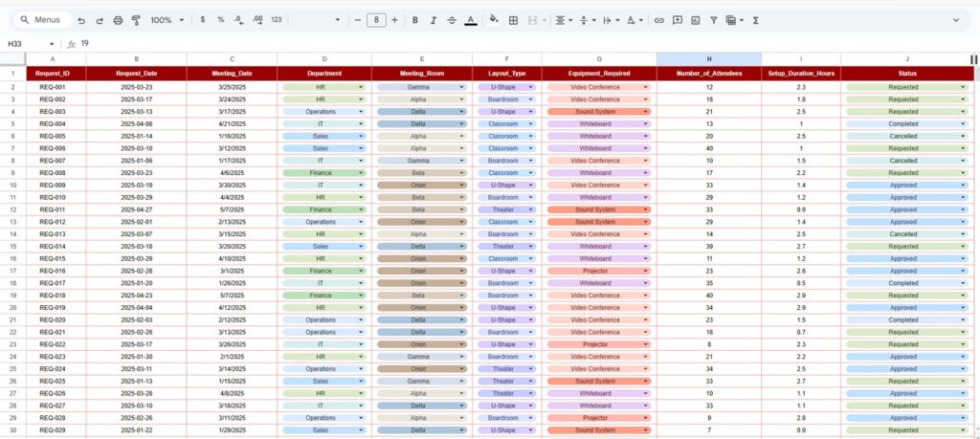Toggle italic formatting
This screenshot has width=980, height=439.
[x=434, y=20]
